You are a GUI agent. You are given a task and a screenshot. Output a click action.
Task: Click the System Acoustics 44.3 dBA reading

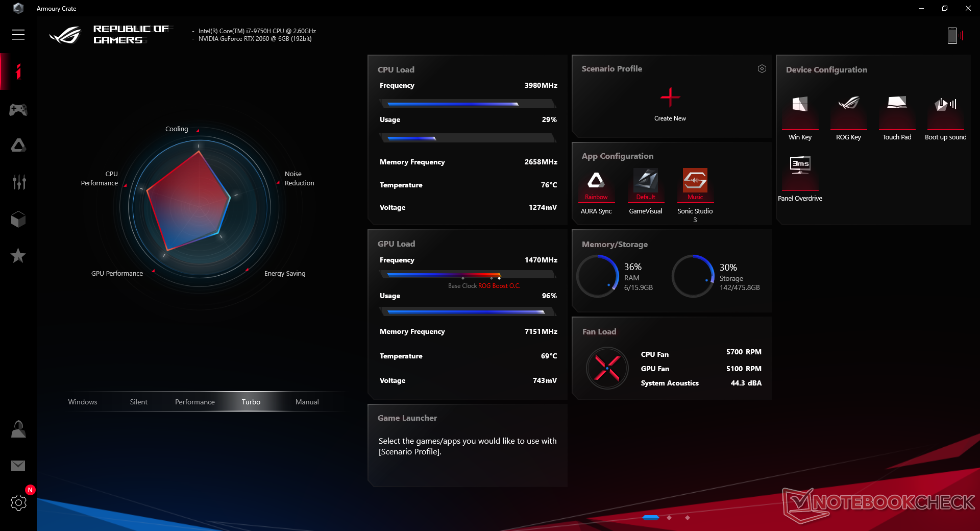746,383
